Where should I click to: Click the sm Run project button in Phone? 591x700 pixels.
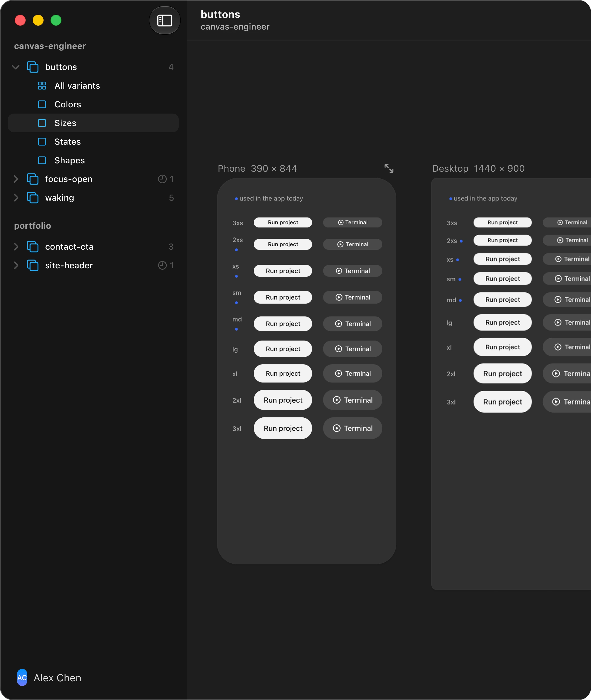(283, 297)
